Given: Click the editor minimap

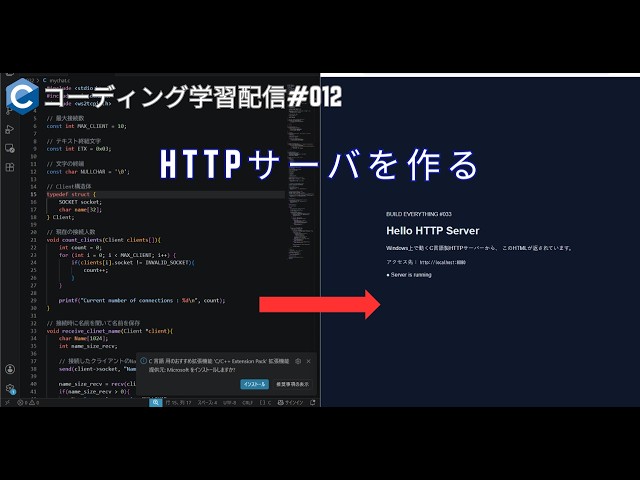Looking at the screenshot, I should tap(303, 171).
